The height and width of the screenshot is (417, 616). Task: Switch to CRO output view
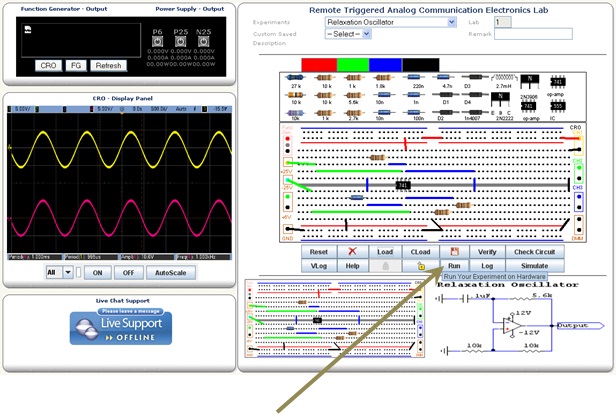coord(48,65)
